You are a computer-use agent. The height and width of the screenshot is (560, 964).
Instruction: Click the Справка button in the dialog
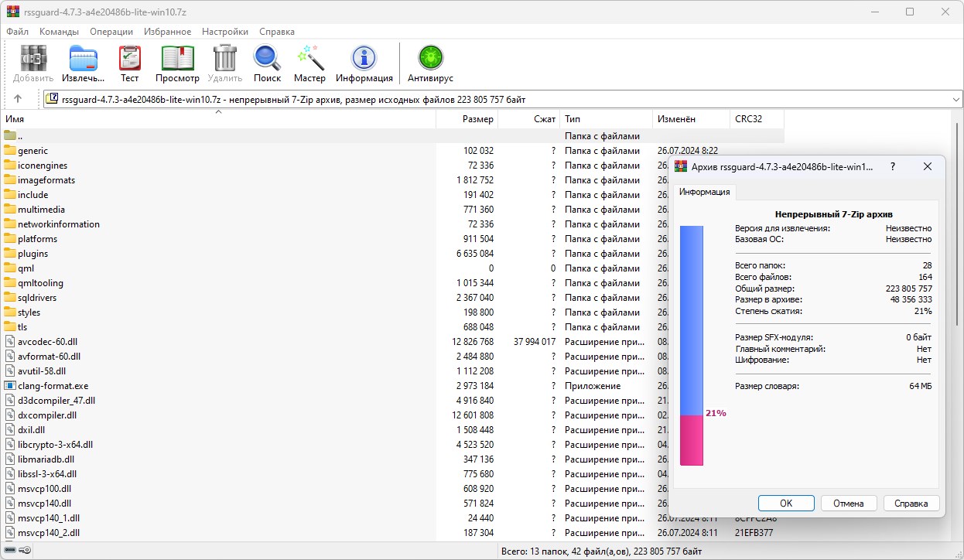coord(911,504)
